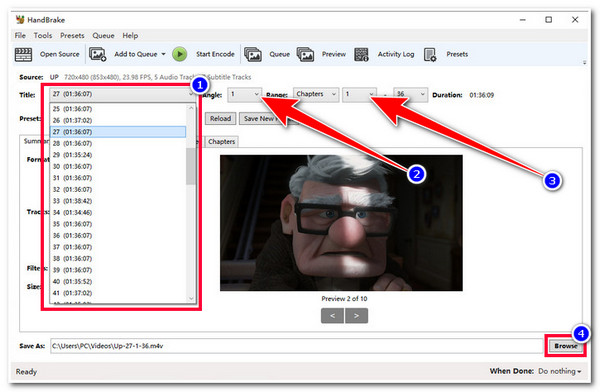Expand the Add to Queue dropdown arrow

163,54
